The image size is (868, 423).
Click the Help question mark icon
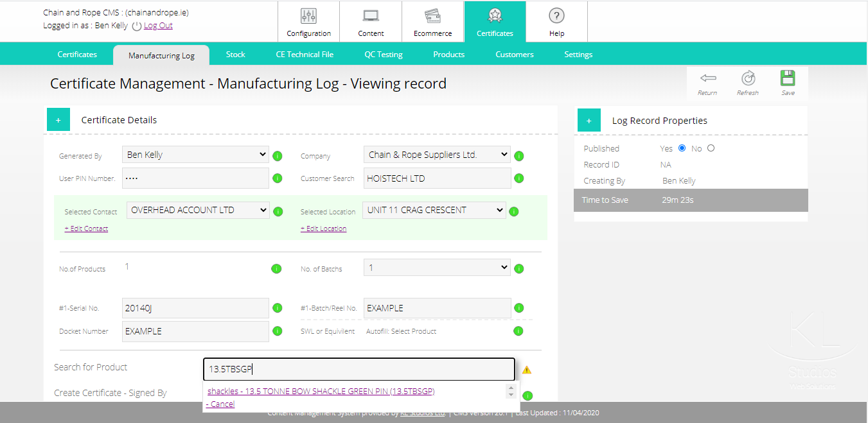pyautogui.click(x=556, y=16)
